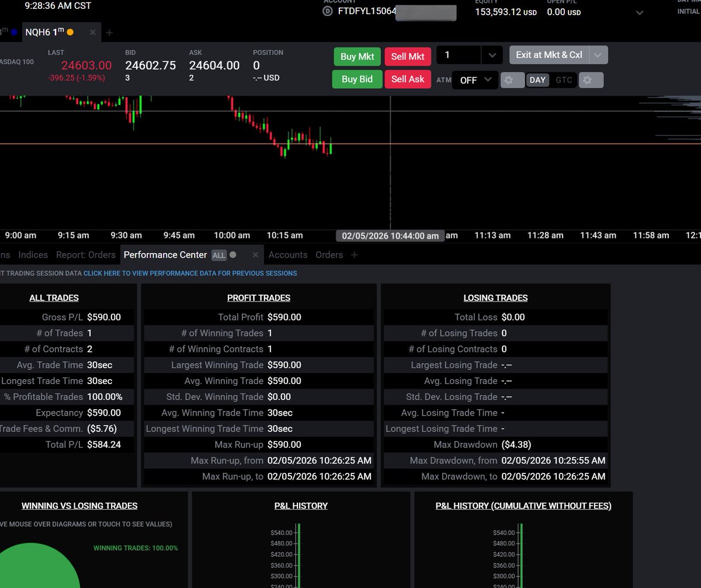Click the 9:28:36 AM CST clock
Image resolution: width=701 pixels, height=588 pixels.
[58, 6]
